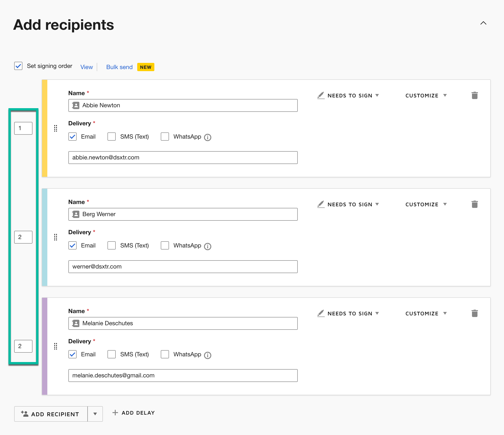Delete the Abbie Newton recipient with trash icon

pyautogui.click(x=474, y=95)
